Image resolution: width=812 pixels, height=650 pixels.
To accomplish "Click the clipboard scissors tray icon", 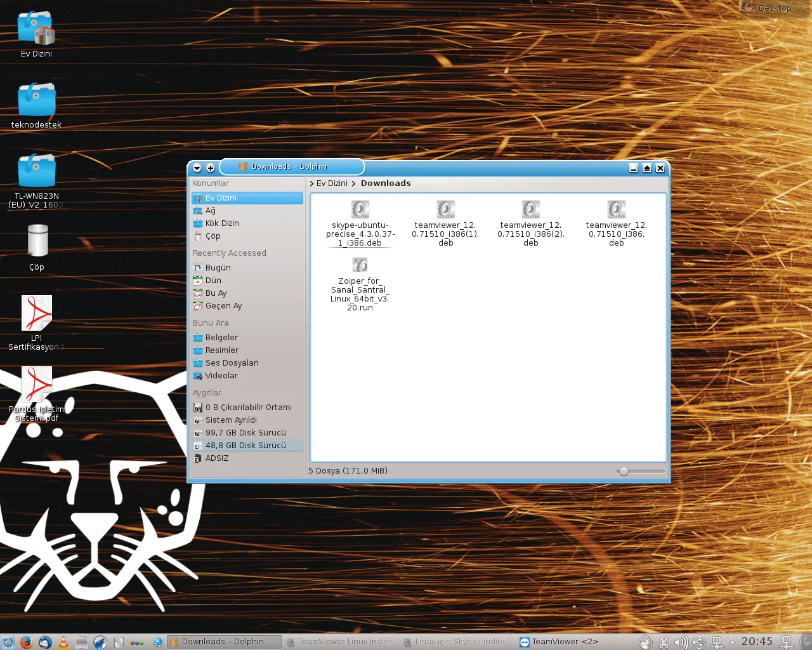I will (664, 642).
